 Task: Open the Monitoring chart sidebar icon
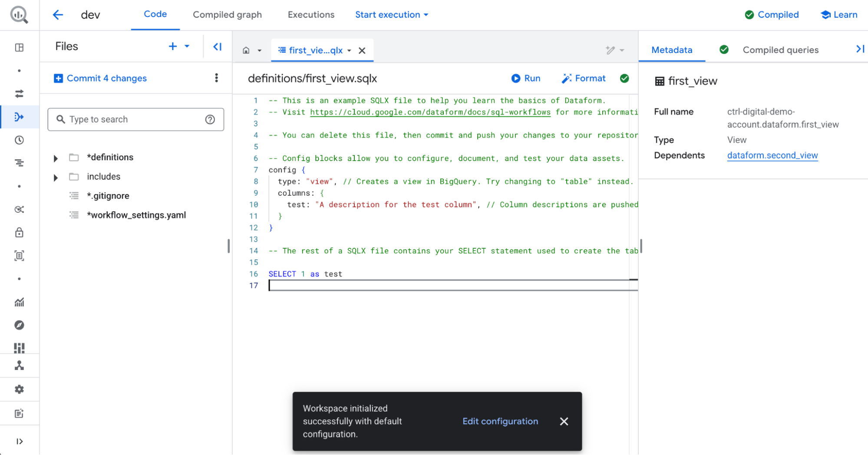[19, 302]
